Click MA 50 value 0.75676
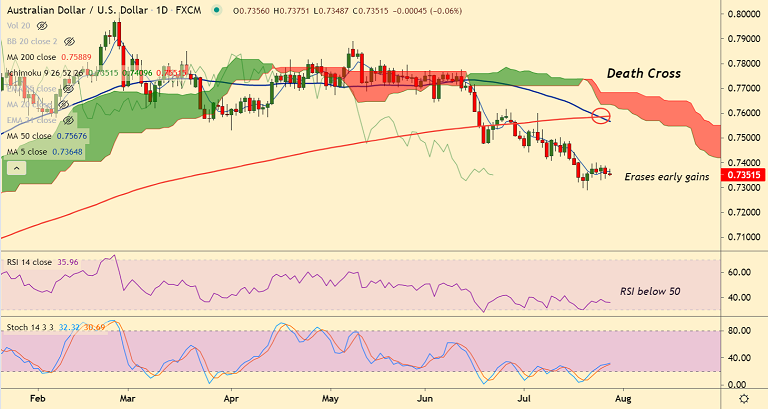The width and height of the screenshot is (768, 409). [x=72, y=136]
